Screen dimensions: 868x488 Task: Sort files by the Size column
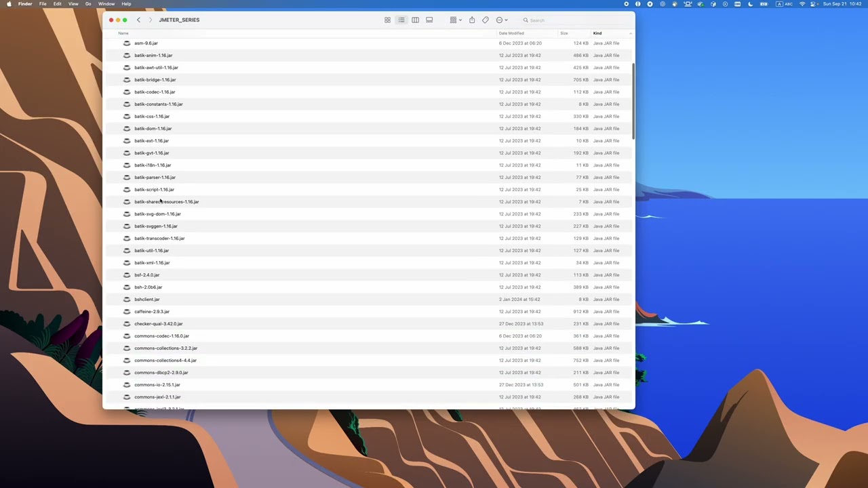(x=564, y=33)
